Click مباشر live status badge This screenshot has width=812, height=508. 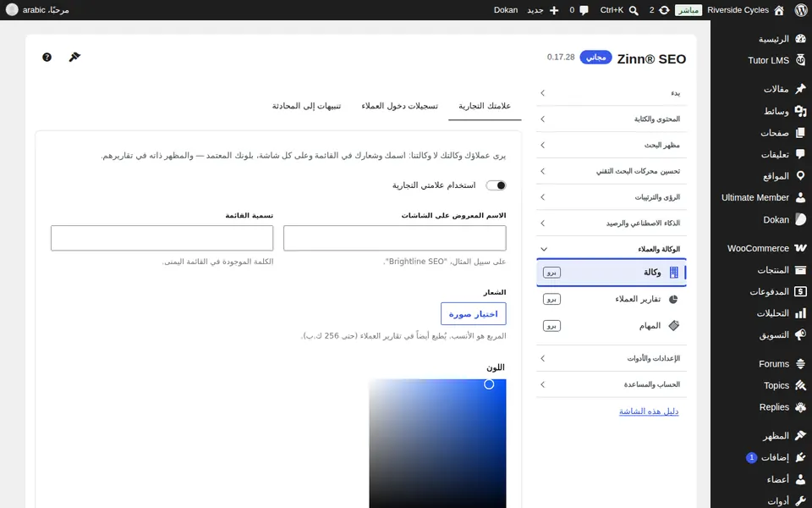689,10
